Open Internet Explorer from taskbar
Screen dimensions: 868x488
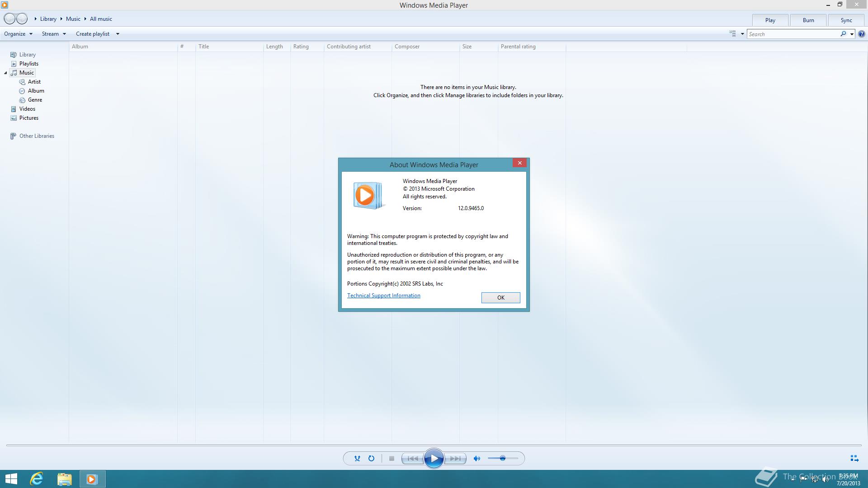click(37, 479)
